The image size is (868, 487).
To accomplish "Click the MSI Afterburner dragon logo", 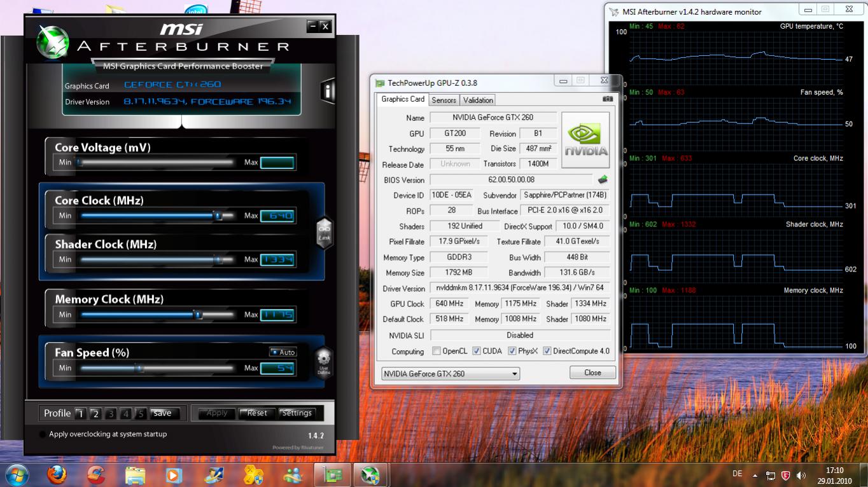I will click(52, 41).
